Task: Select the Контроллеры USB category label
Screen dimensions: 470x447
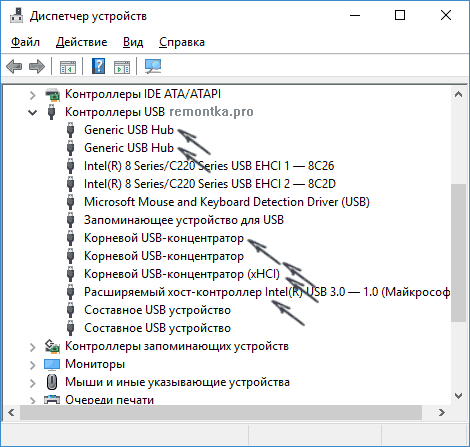Action: 115,112
